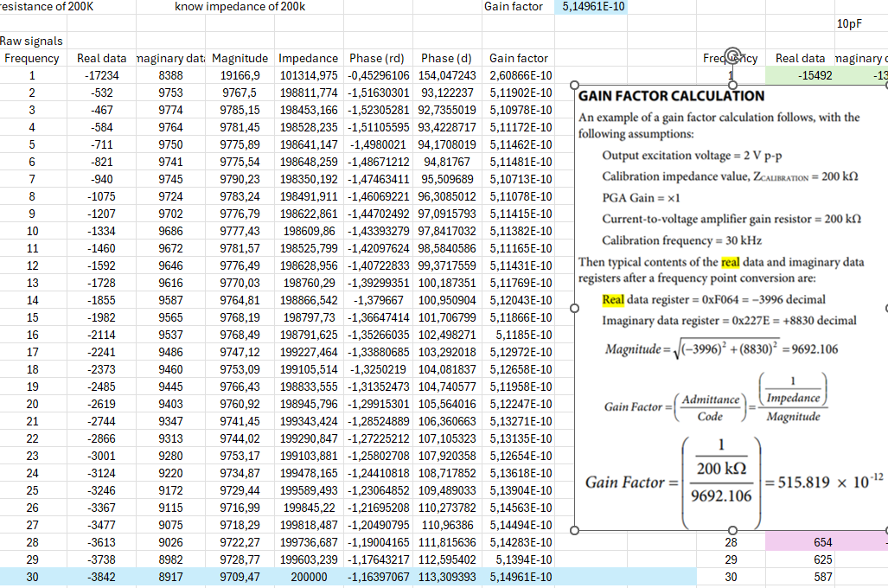
Task: Select the gain factor cell 5,1394E-10
Action: point(518,559)
